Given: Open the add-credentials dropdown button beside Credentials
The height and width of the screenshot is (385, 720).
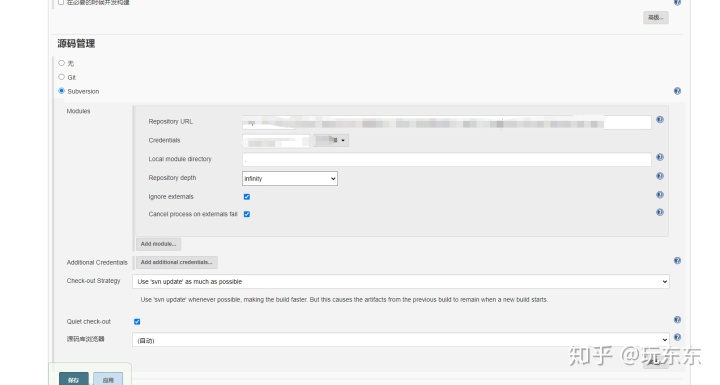Looking at the screenshot, I should pyautogui.click(x=331, y=140).
